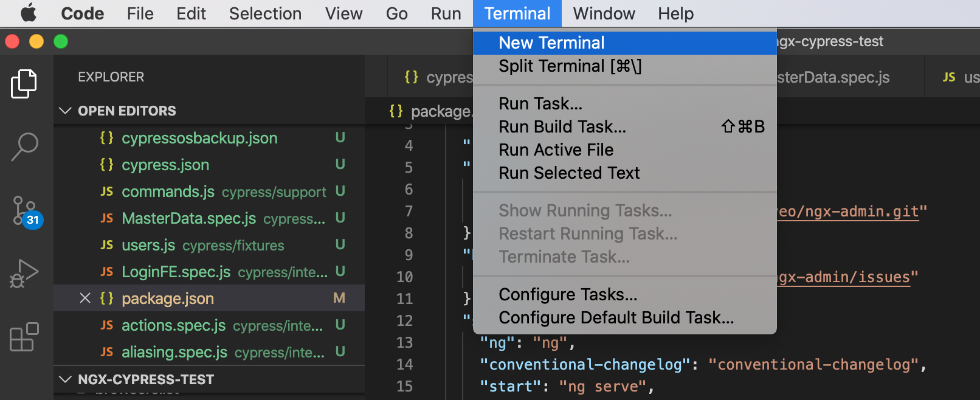Screen dimensions: 980x400
Task: Open the Explorer view in activity bar
Action: 24,84
